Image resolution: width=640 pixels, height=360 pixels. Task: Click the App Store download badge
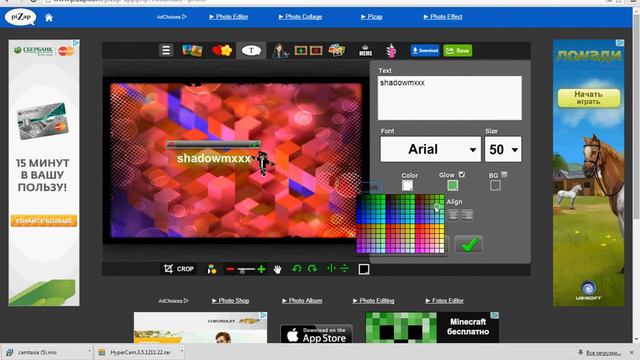click(x=316, y=334)
